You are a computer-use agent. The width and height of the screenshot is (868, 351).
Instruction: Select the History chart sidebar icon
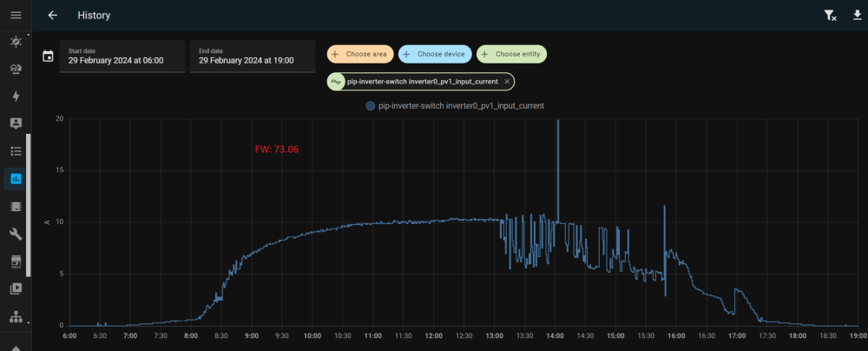tap(16, 179)
